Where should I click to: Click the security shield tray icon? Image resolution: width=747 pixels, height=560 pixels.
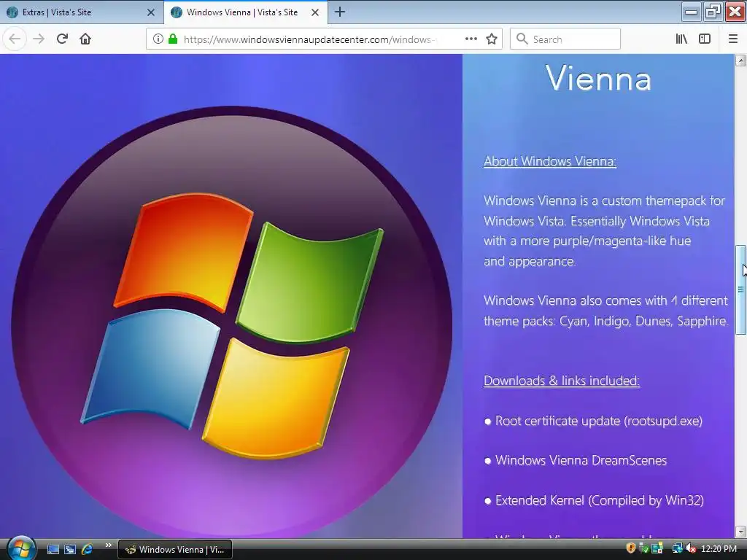[x=631, y=548]
